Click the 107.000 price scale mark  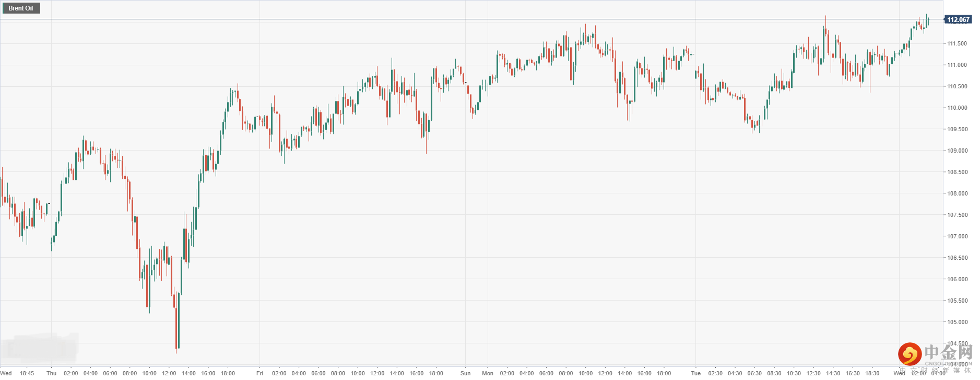(x=957, y=237)
